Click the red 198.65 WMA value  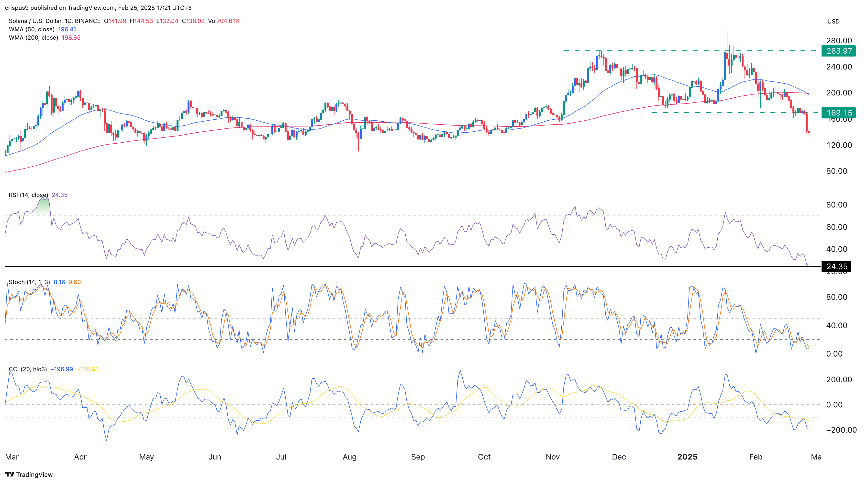click(x=71, y=38)
